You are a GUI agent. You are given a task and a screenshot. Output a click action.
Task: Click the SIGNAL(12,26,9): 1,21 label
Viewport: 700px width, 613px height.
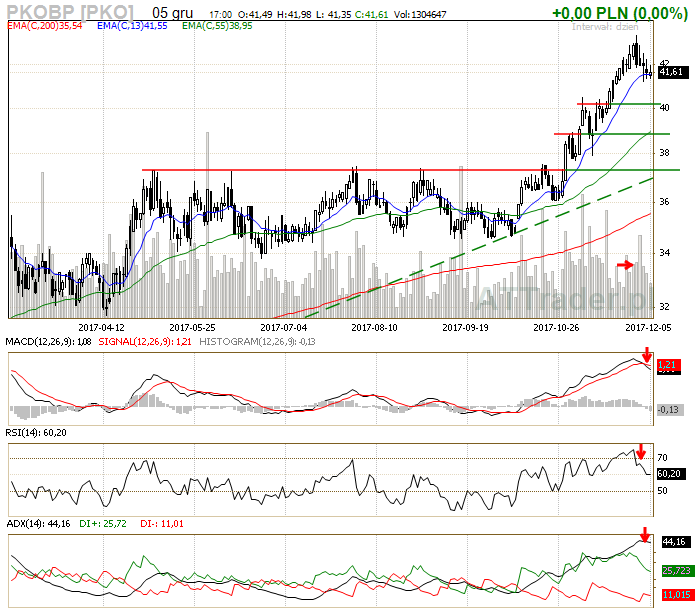[x=145, y=342]
